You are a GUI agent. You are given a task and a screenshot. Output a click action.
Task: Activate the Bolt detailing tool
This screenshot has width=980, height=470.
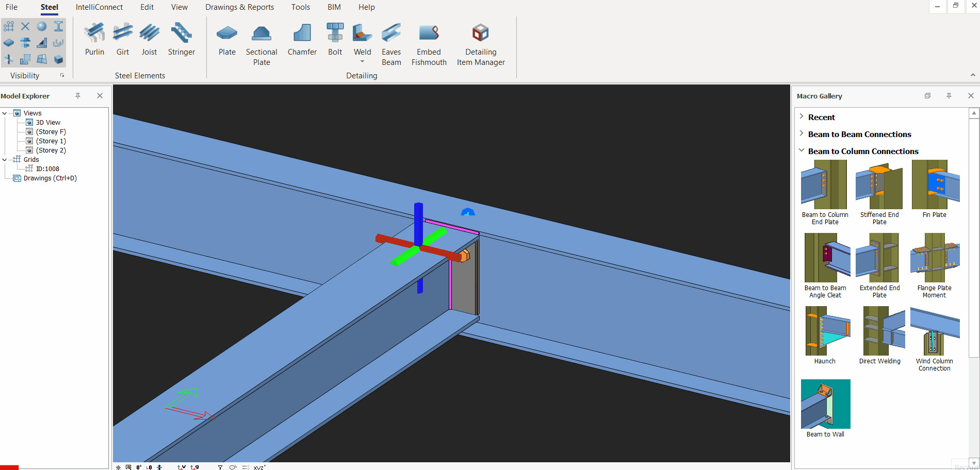coord(335,39)
